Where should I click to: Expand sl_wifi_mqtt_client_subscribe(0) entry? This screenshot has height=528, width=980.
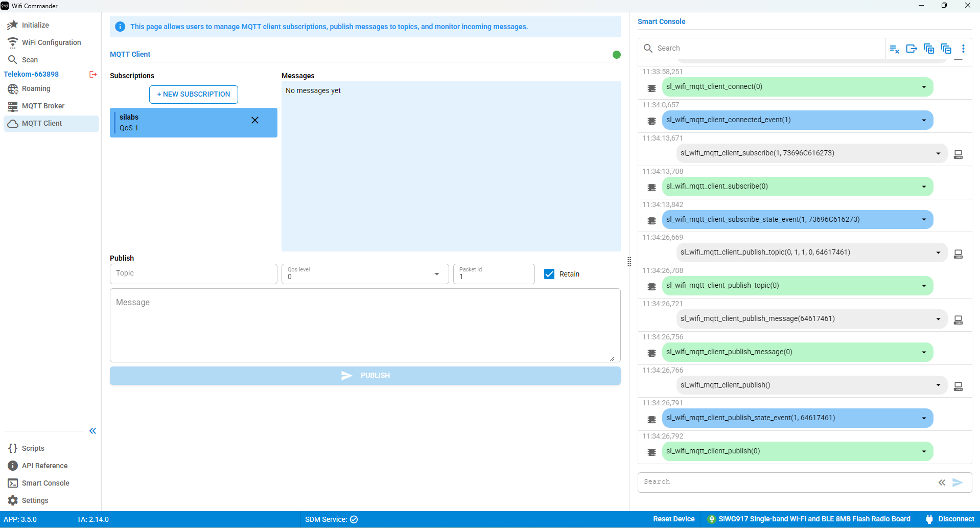[924, 187]
